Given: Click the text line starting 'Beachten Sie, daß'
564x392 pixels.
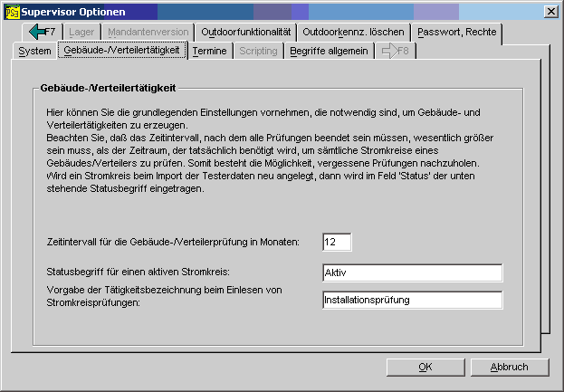Looking at the screenshot, I should [x=270, y=138].
